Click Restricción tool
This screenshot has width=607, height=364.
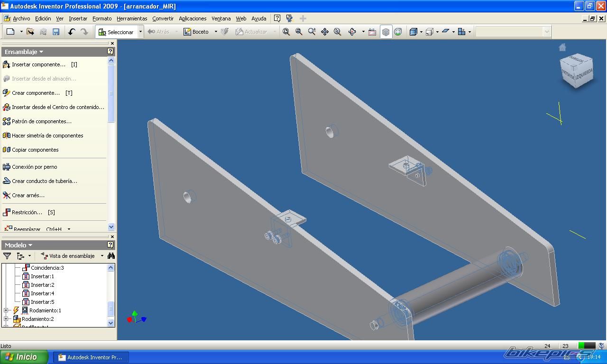28,212
